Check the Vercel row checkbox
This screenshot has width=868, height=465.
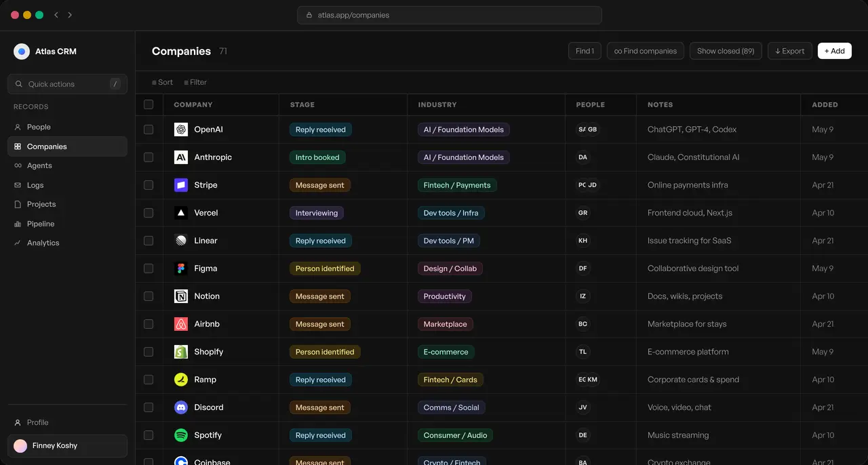(x=149, y=213)
